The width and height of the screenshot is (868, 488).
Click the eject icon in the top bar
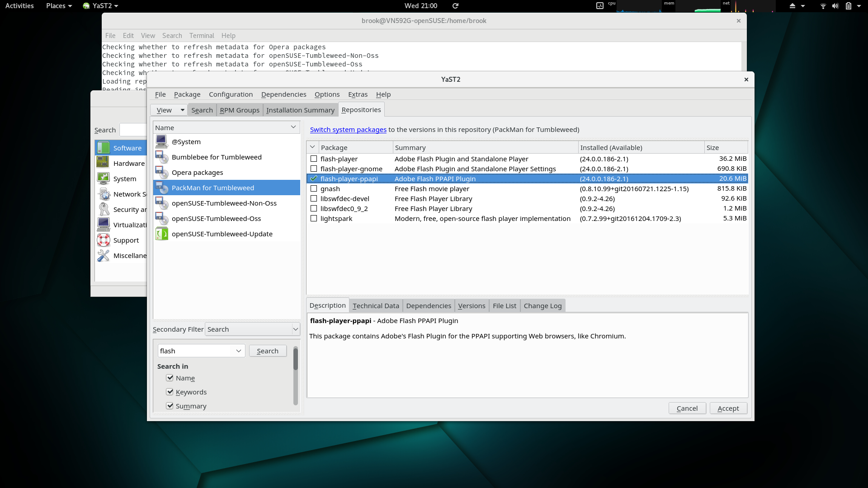pyautogui.click(x=792, y=6)
